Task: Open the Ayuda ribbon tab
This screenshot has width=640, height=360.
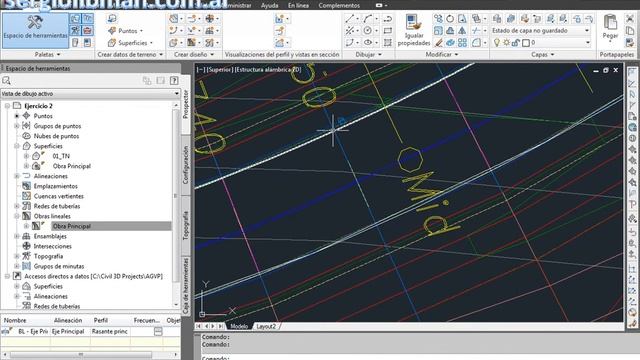Action: click(269, 5)
